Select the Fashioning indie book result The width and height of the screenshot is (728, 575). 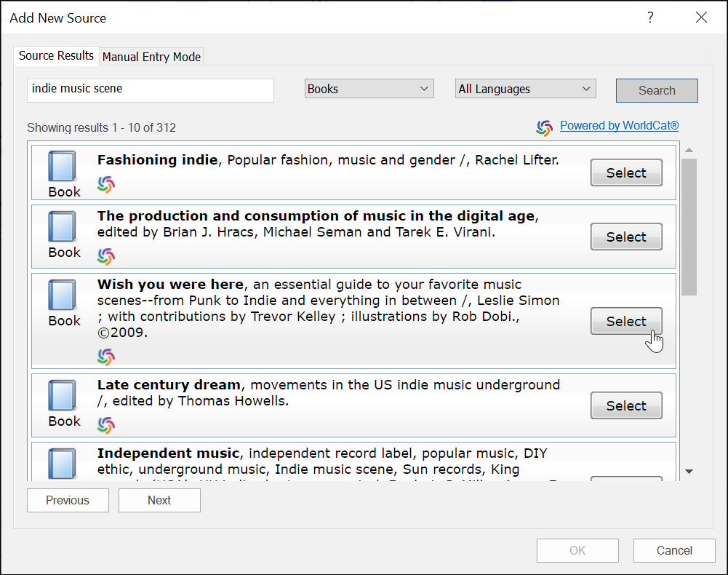[625, 173]
